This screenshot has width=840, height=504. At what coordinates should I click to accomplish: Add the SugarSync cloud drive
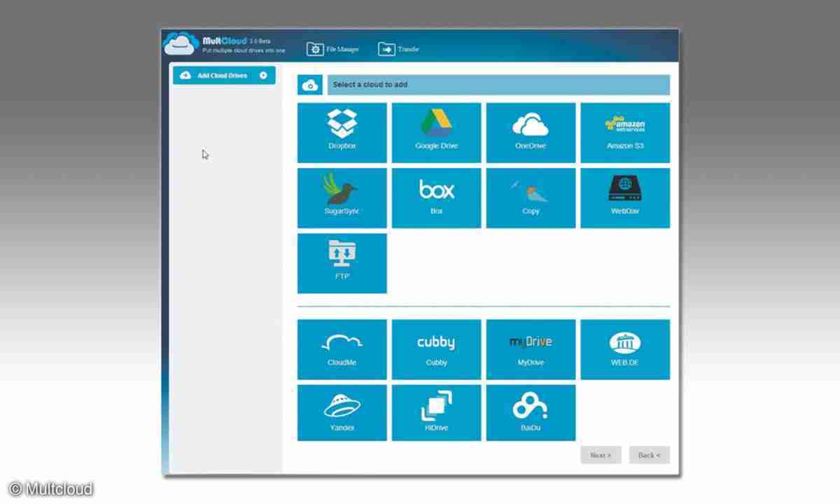pos(342,198)
